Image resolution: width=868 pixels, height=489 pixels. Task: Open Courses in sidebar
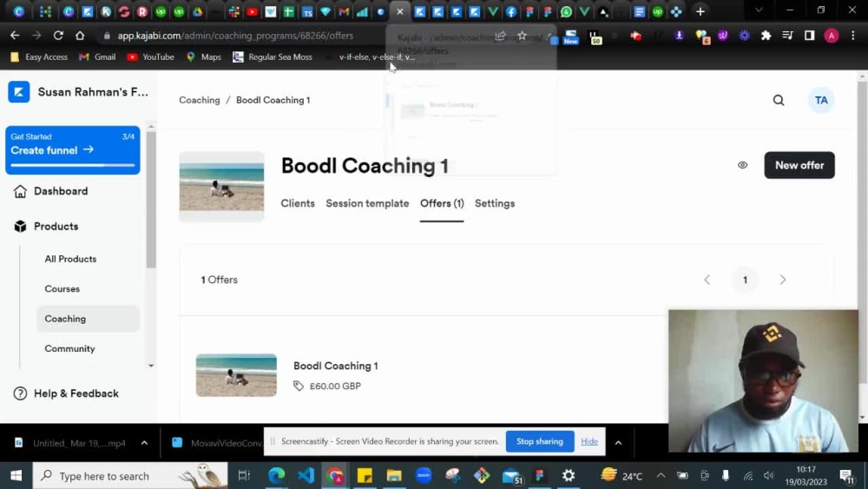tap(62, 288)
